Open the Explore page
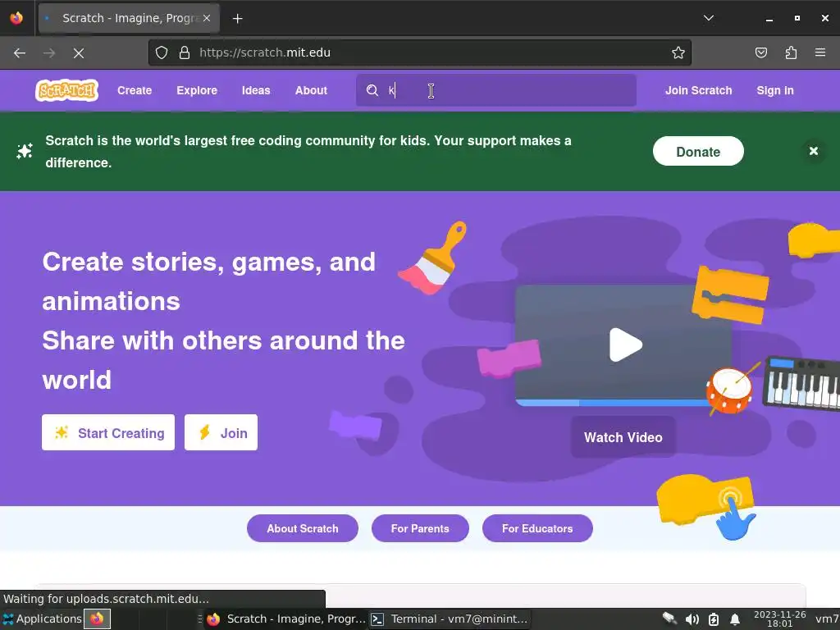Screen dimensions: 840x630 point(197,90)
